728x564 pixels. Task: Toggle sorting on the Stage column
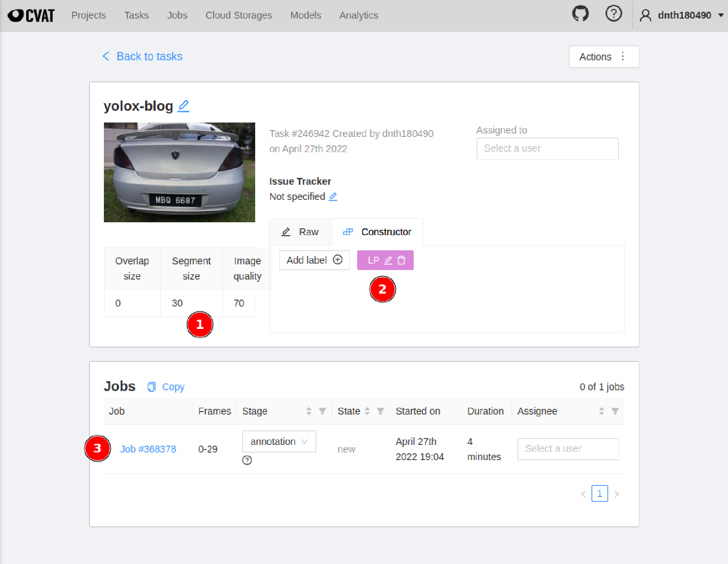click(x=308, y=411)
